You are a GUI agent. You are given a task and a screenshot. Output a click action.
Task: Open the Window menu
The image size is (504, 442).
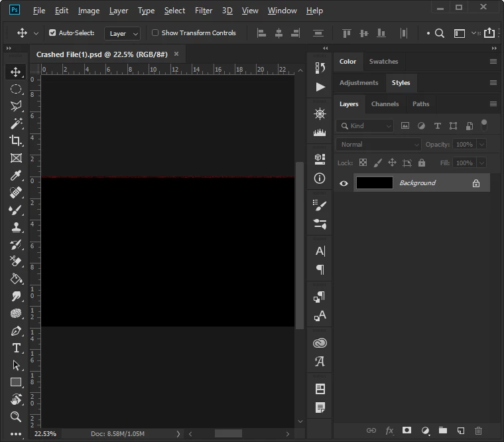click(283, 11)
